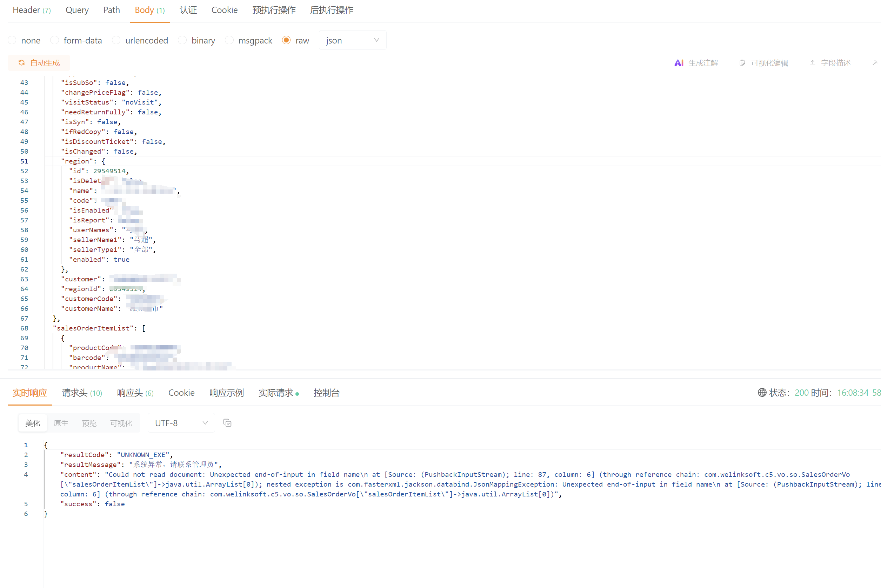
Task: Select the Body tab
Action: (x=150, y=10)
